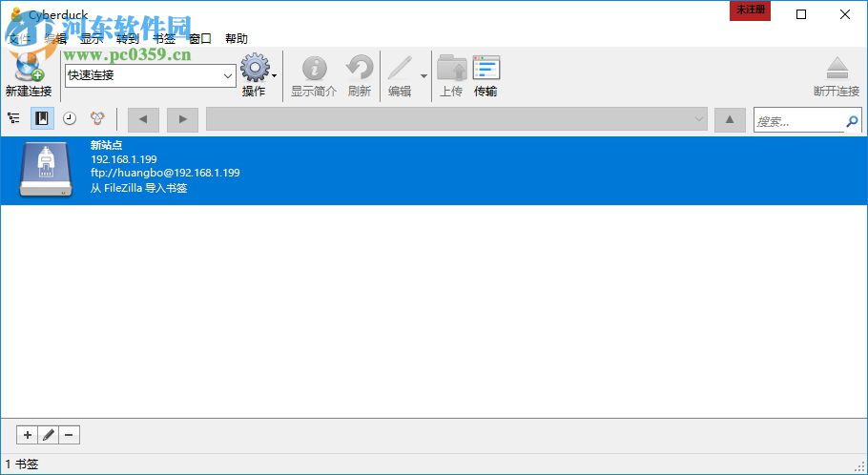868x475 pixels.
Task: Click the back navigation arrow
Action: (143, 119)
